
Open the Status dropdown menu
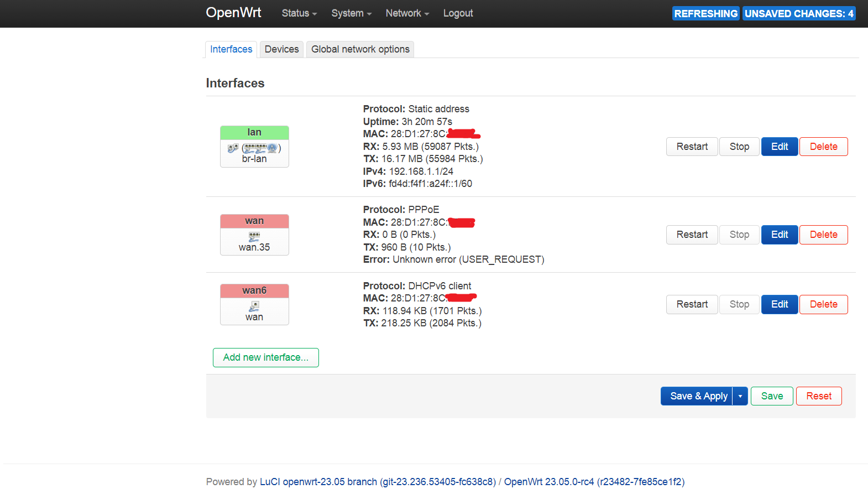point(299,13)
